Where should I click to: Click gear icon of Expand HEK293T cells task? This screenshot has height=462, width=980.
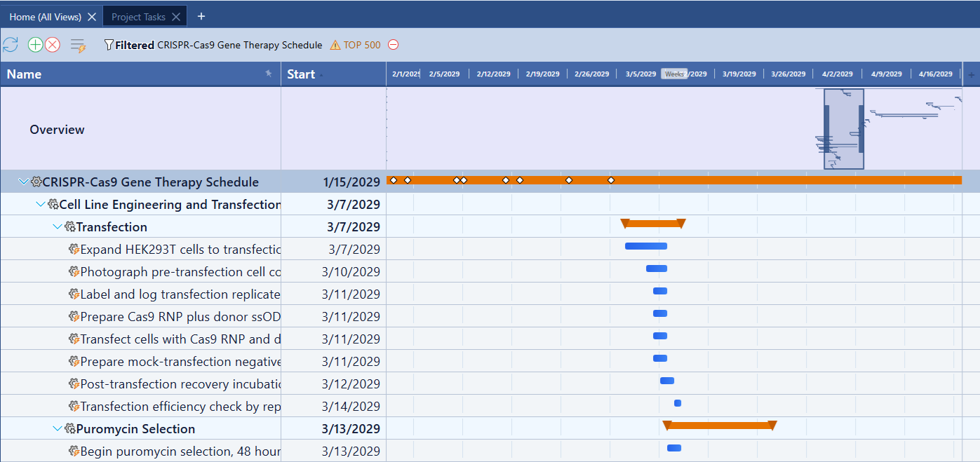(x=74, y=249)
